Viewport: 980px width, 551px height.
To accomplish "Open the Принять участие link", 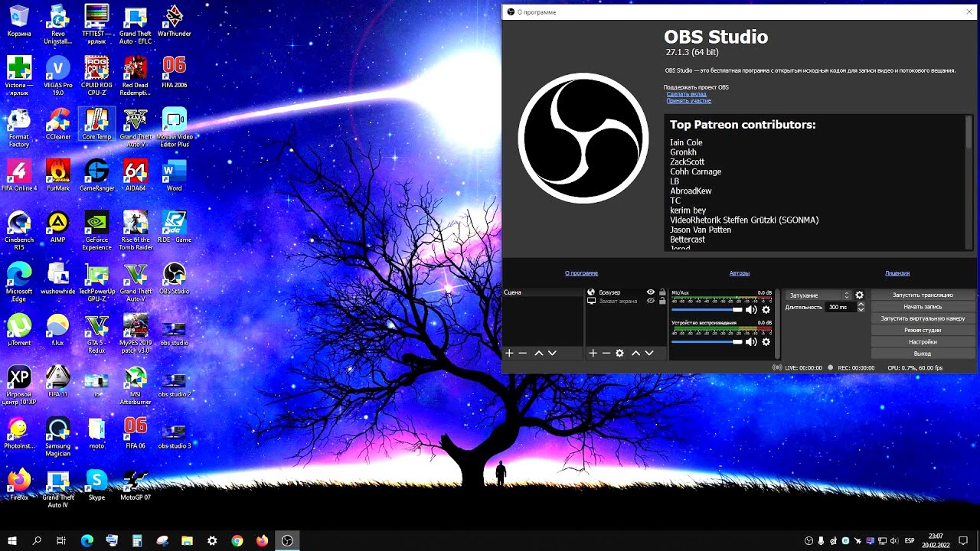I will [688, 101].
